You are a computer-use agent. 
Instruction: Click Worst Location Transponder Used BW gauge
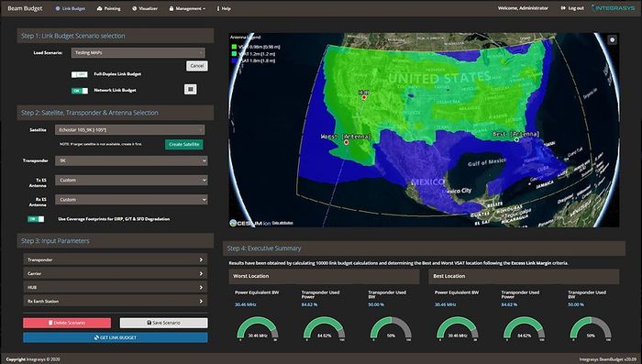[x=391, y=329]
